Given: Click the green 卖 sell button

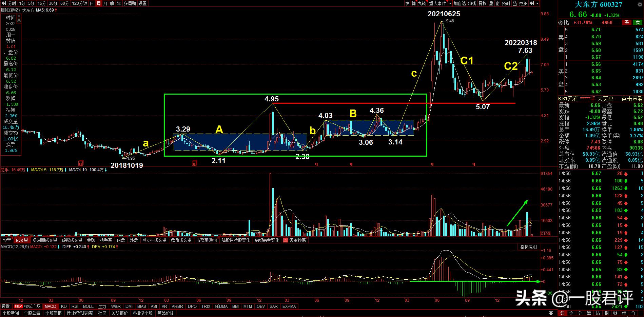Looking at the screenshot, I should (x=638, y=22).
